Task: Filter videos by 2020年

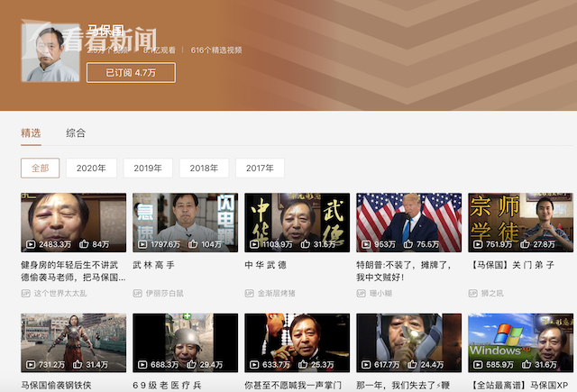Action: [x=91, y=168]
